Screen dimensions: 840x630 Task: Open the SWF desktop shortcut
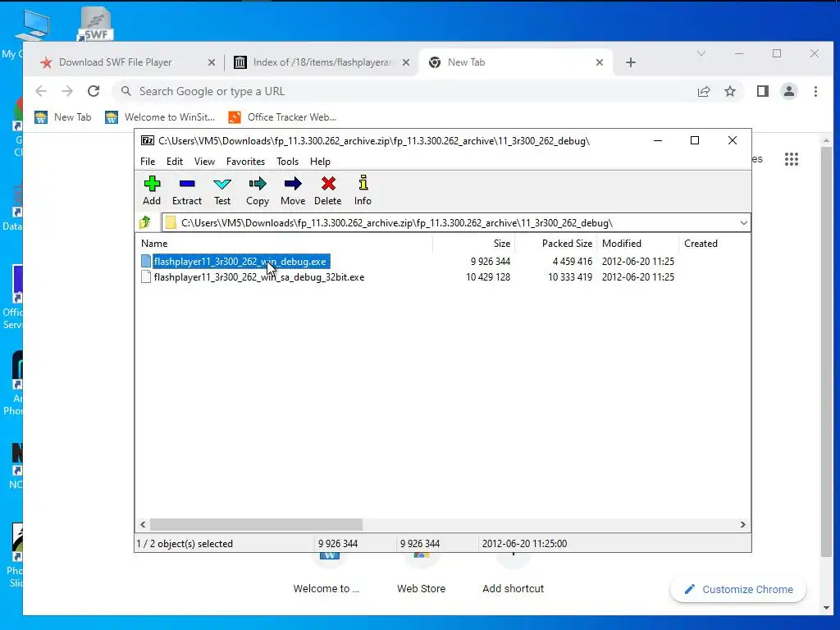95,24
